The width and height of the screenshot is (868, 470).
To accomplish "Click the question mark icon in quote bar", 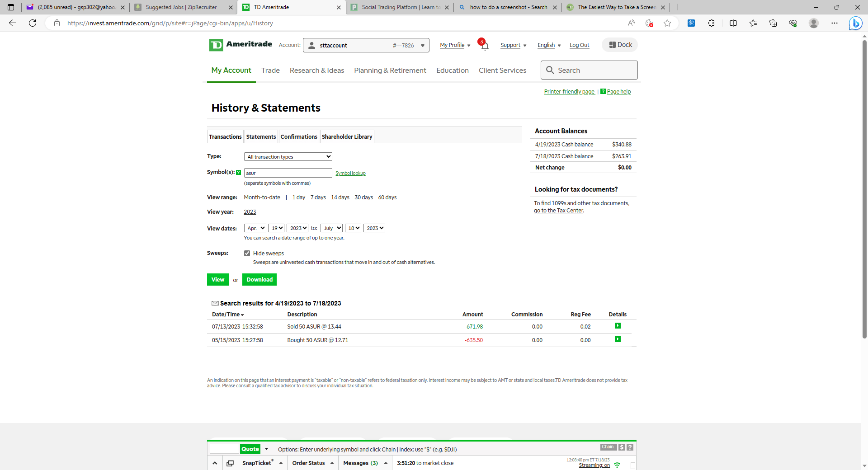I will 630,447.
